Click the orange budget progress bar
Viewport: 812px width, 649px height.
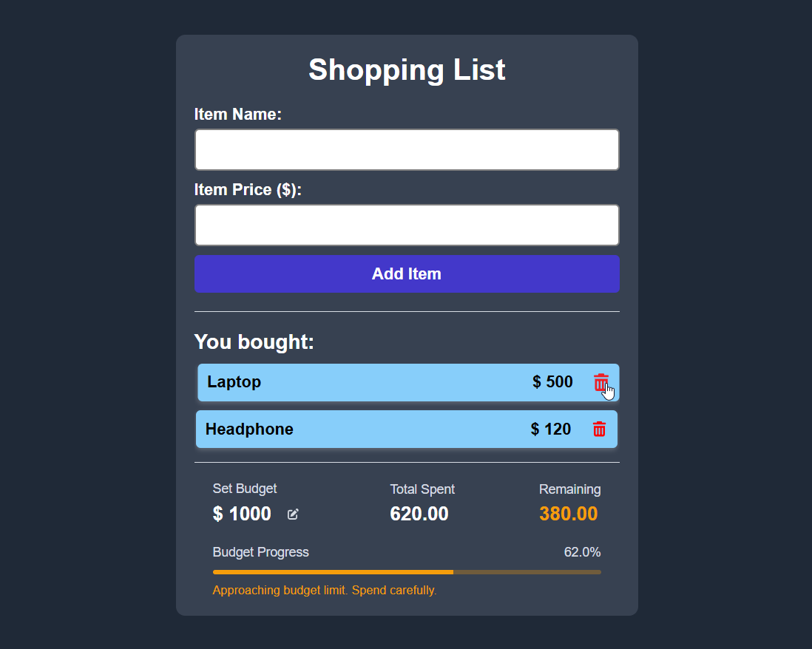pyautogui.click(x=333, y=572)
